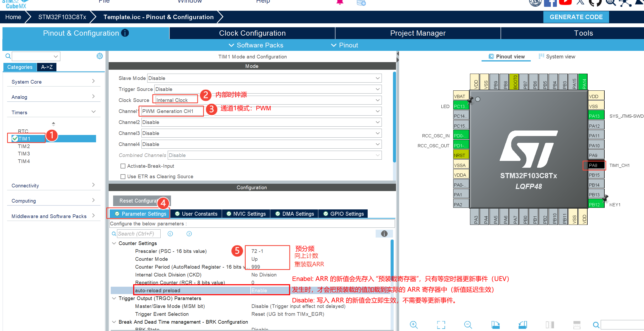Open the YouTube icon link
The width and height of the screenshot is (644, 331).
coord(566,2)
